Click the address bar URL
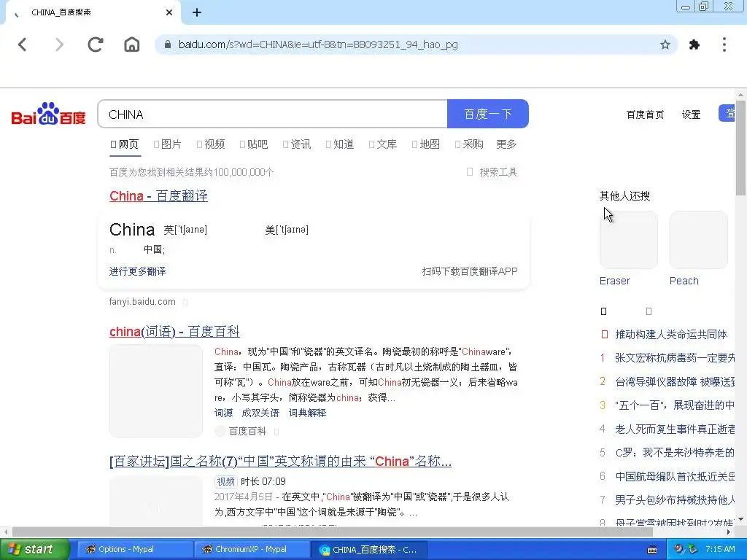The height and width of the screenshot is (560, 747). point(318,44)
